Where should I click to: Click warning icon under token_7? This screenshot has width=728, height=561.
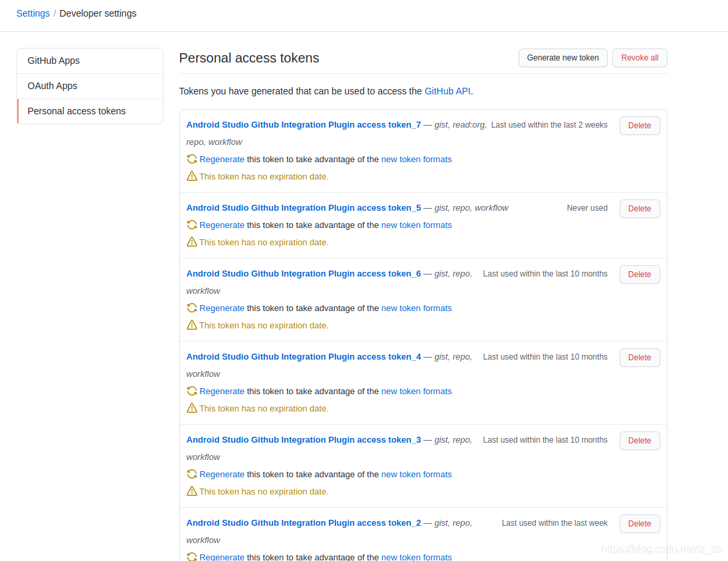pyautogui.click(x=192, y=176)
